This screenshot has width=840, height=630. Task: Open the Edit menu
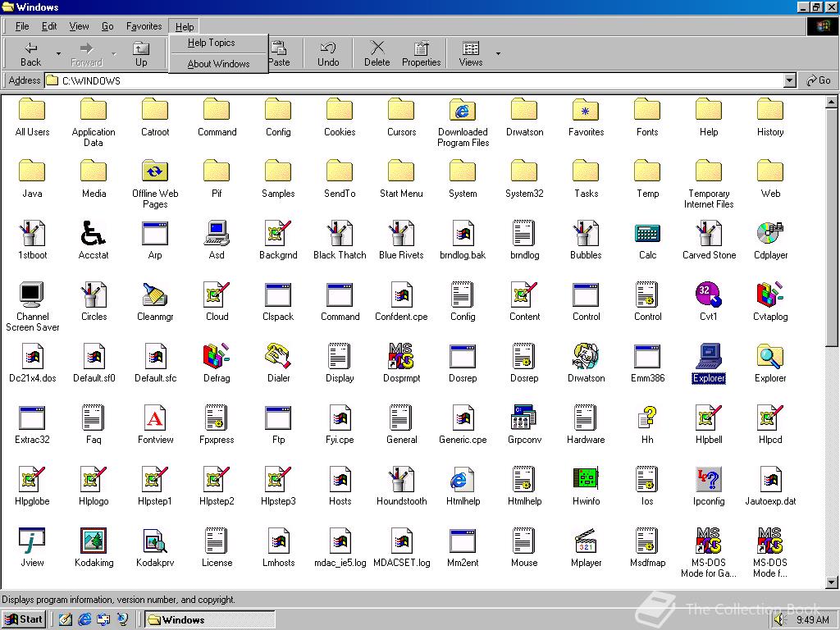click(49, 26)
